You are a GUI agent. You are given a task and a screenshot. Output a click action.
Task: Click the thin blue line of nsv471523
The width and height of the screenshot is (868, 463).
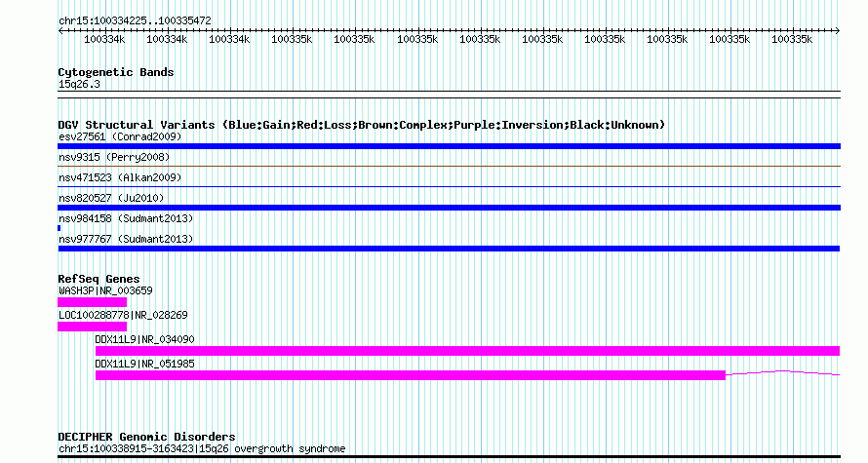449,186
